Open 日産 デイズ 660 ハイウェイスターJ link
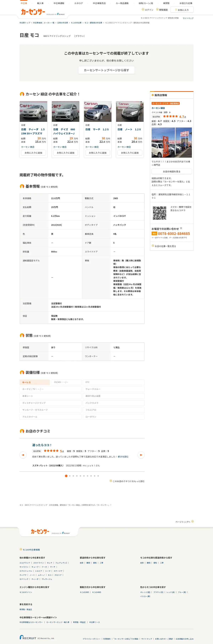 tap(64, 132)
